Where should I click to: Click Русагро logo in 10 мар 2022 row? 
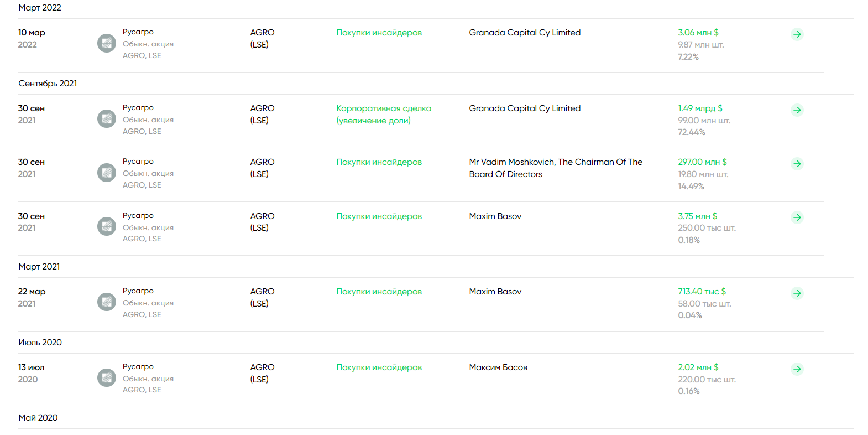107,43
